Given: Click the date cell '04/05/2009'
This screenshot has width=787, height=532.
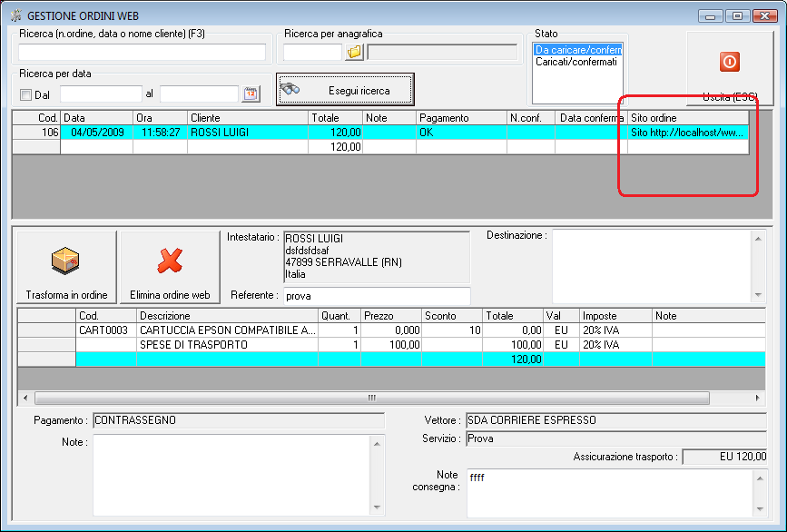Looking at the screenshot, I should point(97,133).
